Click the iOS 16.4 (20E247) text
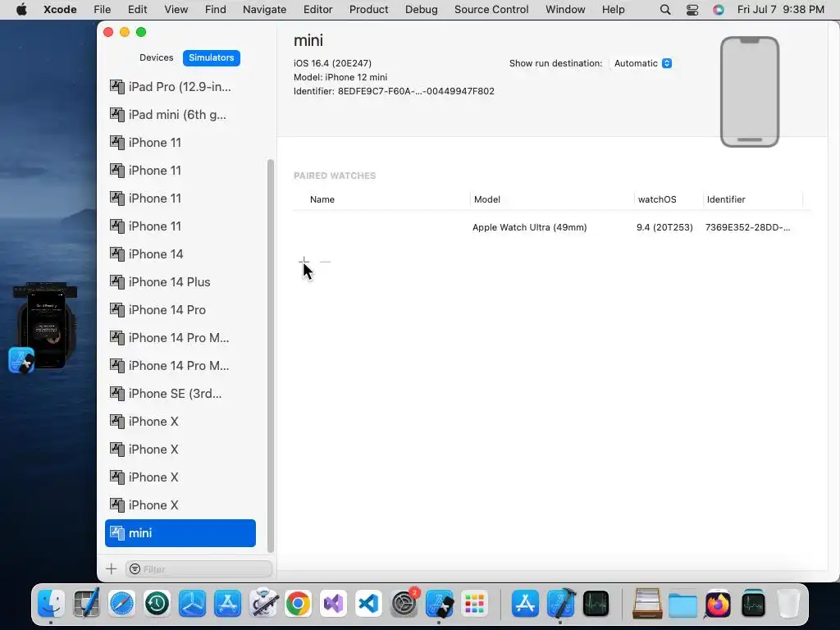Image resolution: width=840 pixels, height=630 pixels. coord(332,63)
